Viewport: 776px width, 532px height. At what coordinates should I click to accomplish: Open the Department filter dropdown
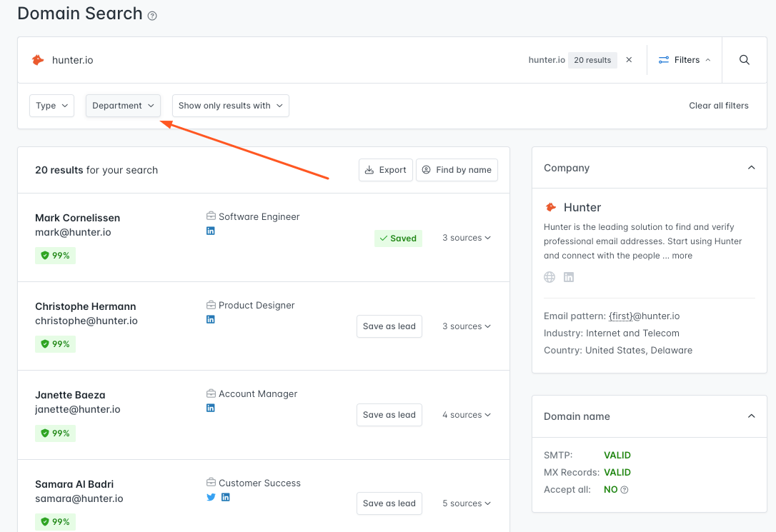(123, 106)
